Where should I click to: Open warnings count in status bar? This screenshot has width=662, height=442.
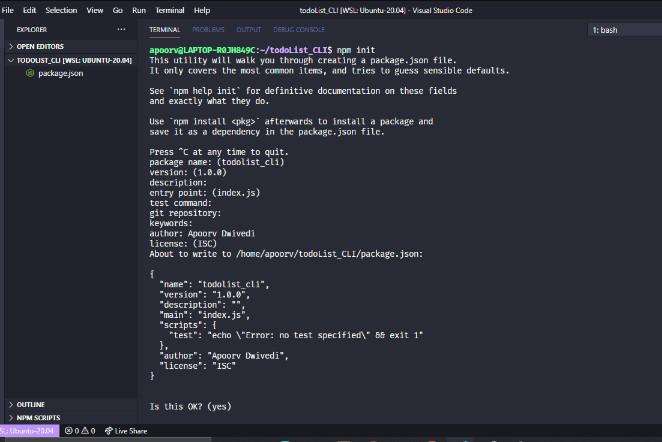88,431
